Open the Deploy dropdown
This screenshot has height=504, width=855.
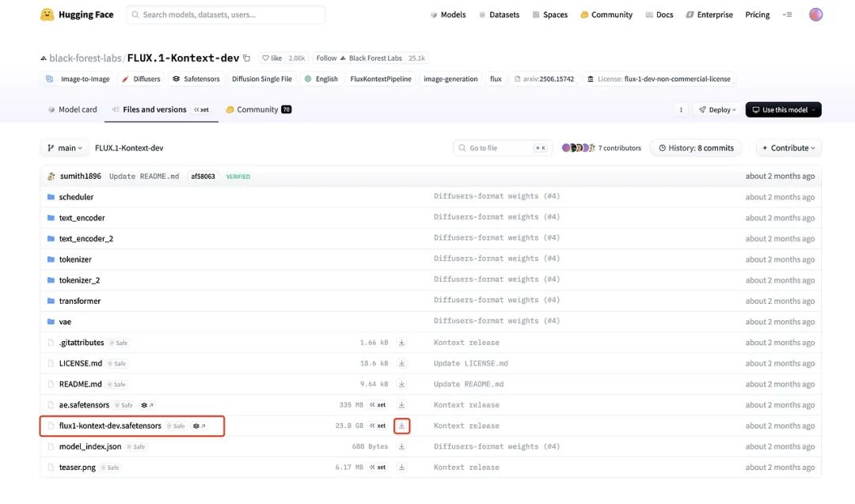717,109
